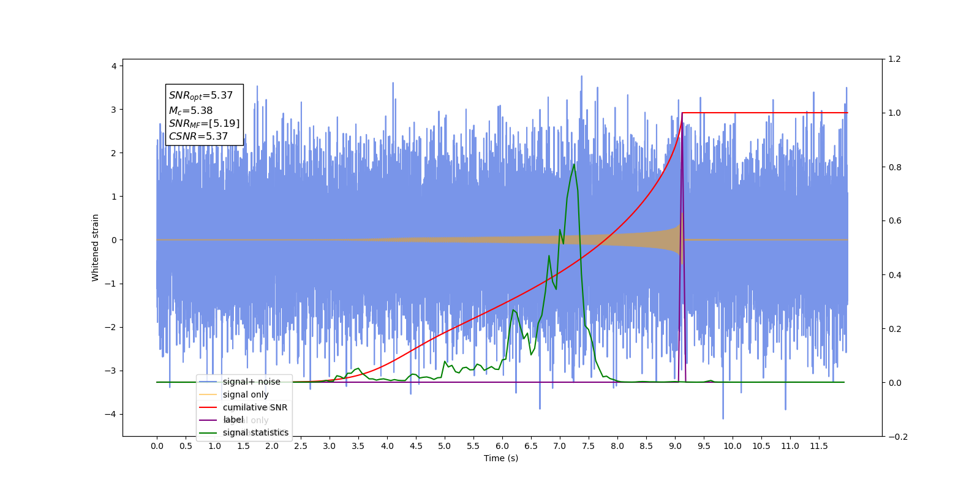Click the whitened-strain axis tick label −2
This screenshot has width=980, height=490.
[110, 327]
